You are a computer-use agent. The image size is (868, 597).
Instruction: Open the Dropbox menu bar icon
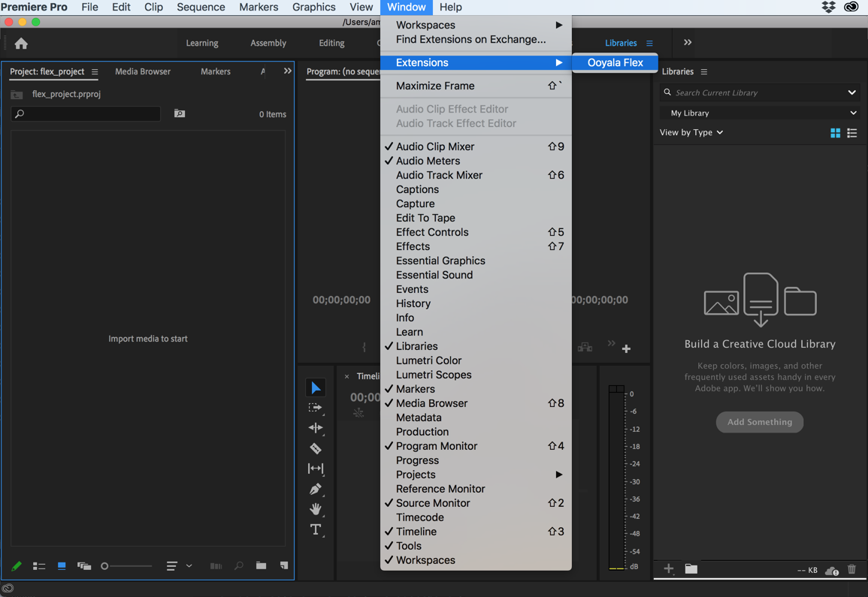pos(828,8)
